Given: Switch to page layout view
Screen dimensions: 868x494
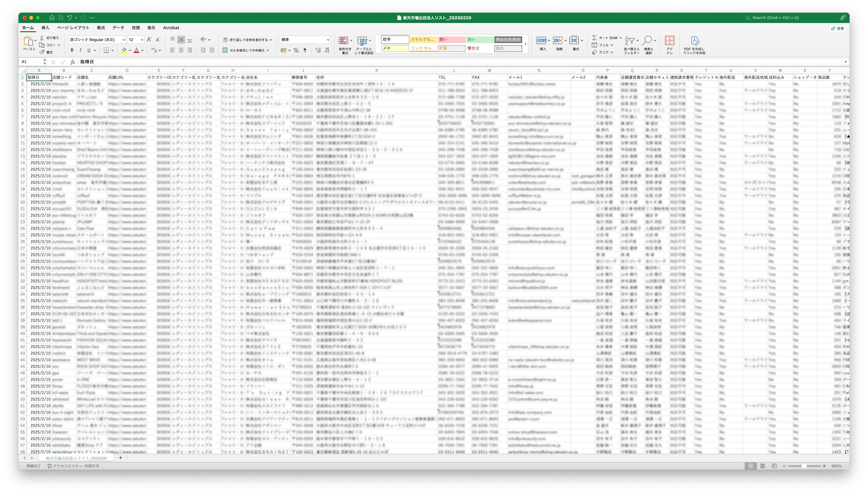Looking at the screenshot, I should coord(762,466).
